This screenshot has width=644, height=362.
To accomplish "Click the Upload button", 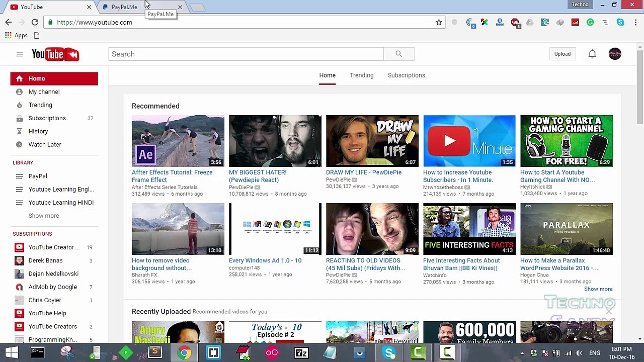I will 562,54.
